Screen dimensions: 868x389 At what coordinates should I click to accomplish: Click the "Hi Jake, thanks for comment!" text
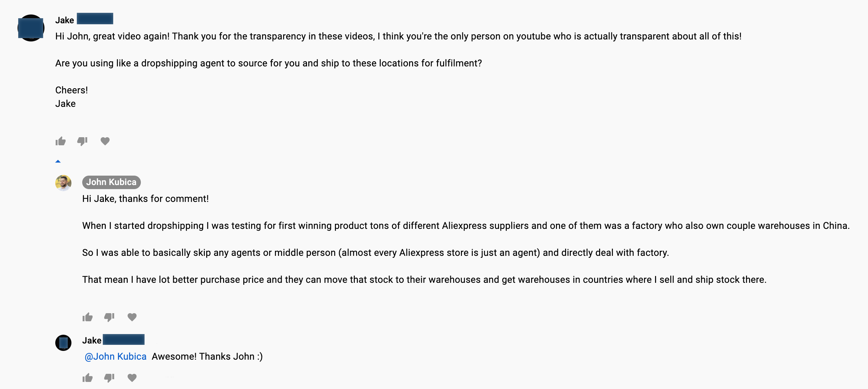146,199
